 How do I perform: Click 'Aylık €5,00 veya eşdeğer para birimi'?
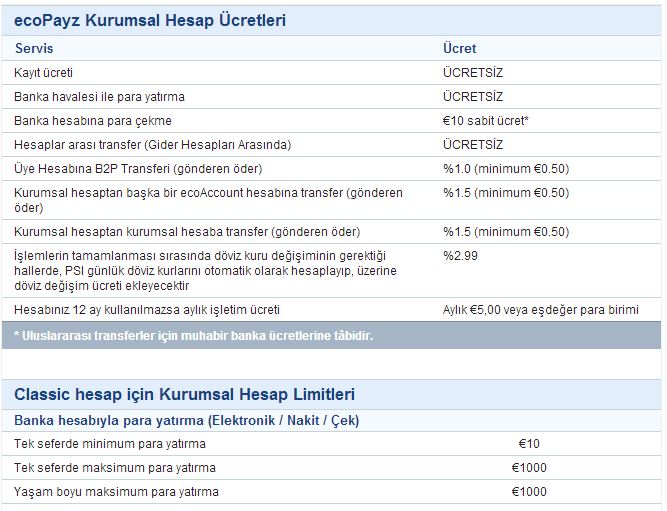coord(541,310)
